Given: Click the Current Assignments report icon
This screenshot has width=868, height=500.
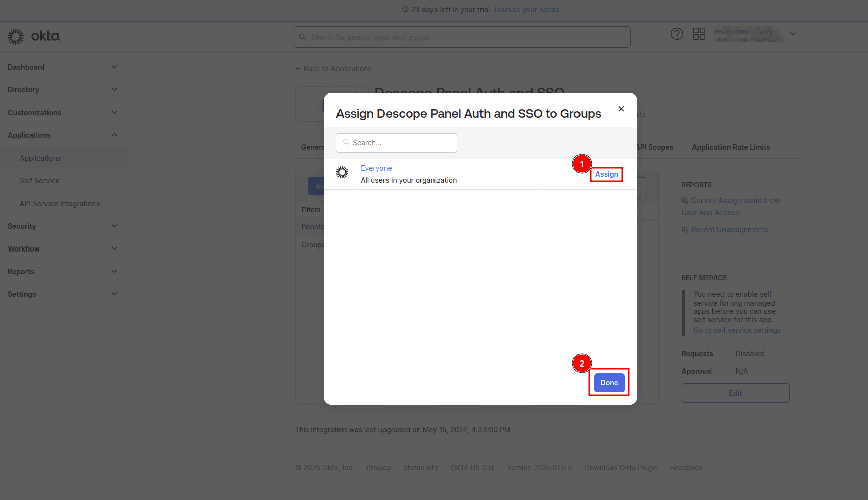Looking at the screenshot, I should point(685,200).
